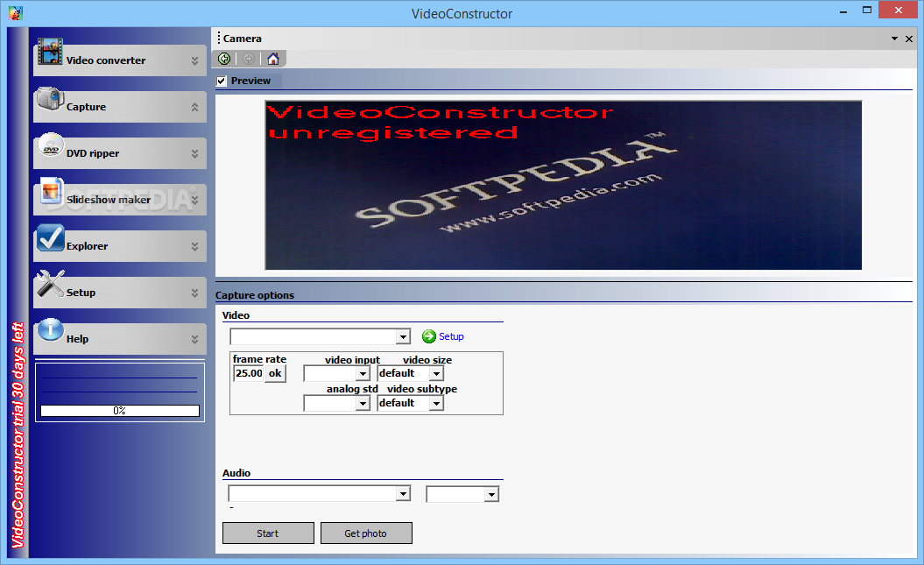Expand the Explorer section
This screenshot has height=565, width=924.
(x=194, y=247)
